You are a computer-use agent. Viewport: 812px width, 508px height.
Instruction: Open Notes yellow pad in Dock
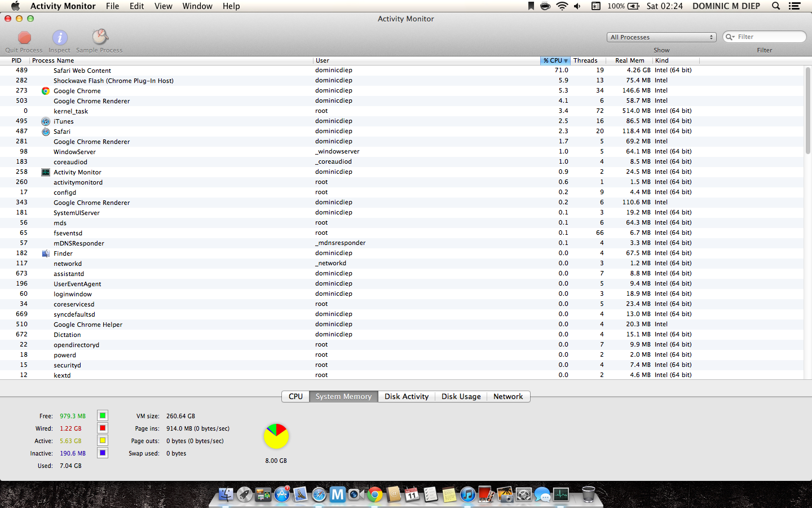point(449,494)
